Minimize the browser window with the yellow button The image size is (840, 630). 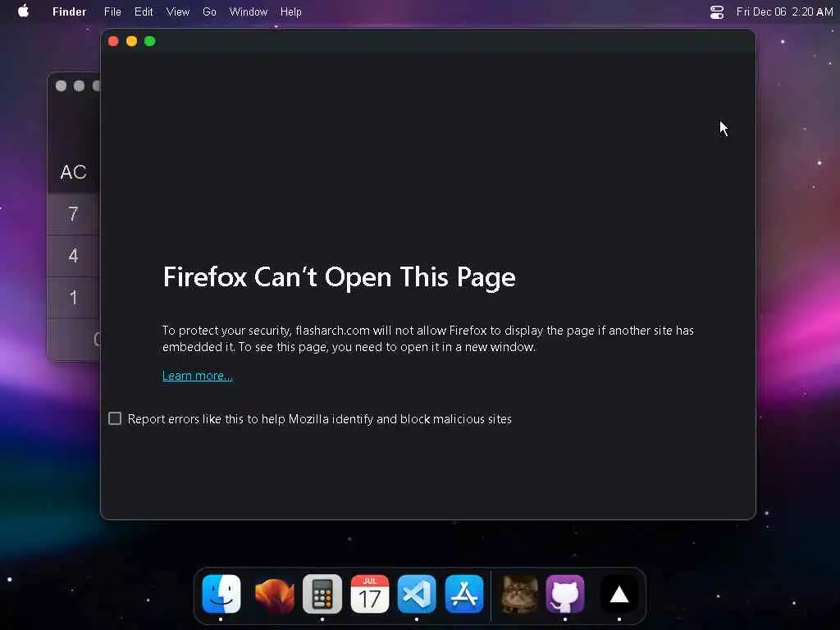tap(131, 41)
